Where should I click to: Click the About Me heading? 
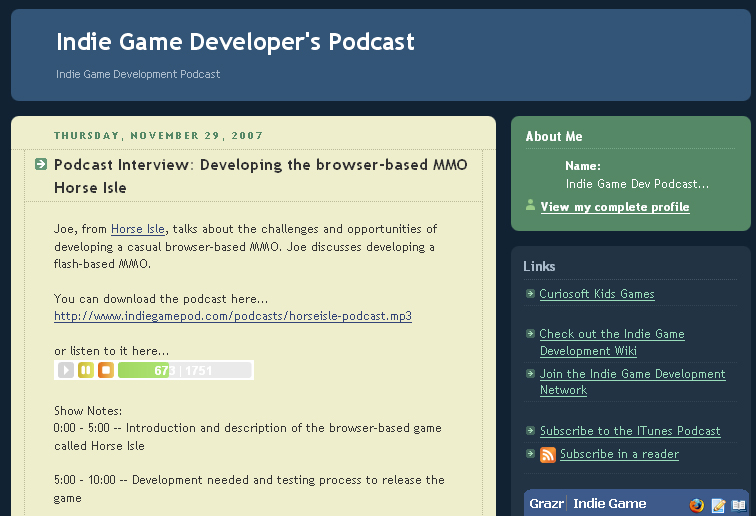(x=554, y=136)
